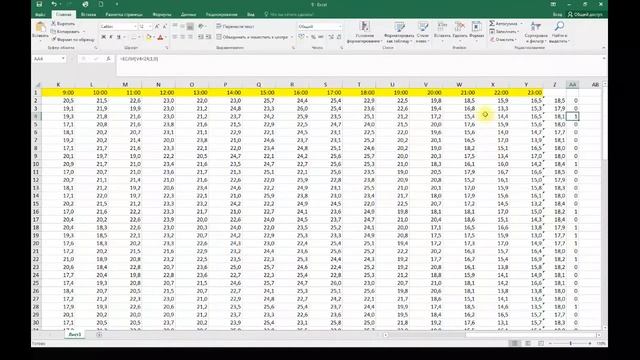
Task: Click increase indent icon
Action: [209, 37]
